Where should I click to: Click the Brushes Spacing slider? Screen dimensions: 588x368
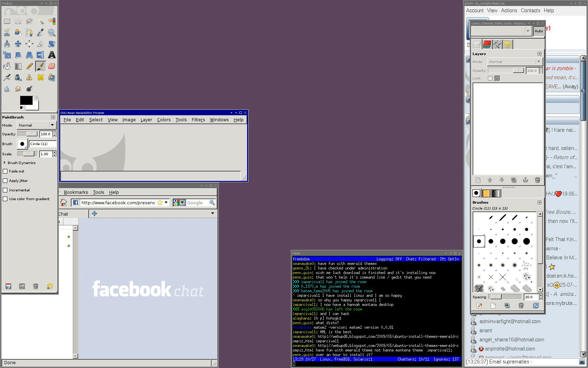click(505, 297)
